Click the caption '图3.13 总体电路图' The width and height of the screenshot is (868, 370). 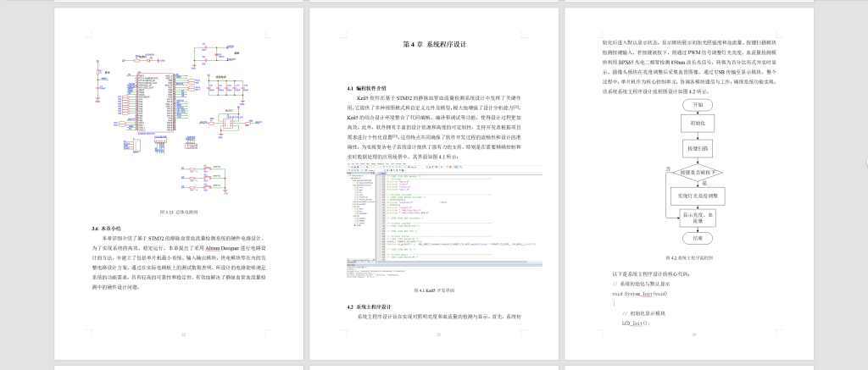[178, 212]
